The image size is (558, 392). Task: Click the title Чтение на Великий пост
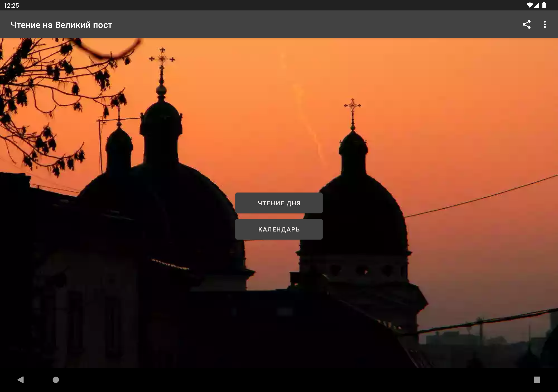point(61,25)
